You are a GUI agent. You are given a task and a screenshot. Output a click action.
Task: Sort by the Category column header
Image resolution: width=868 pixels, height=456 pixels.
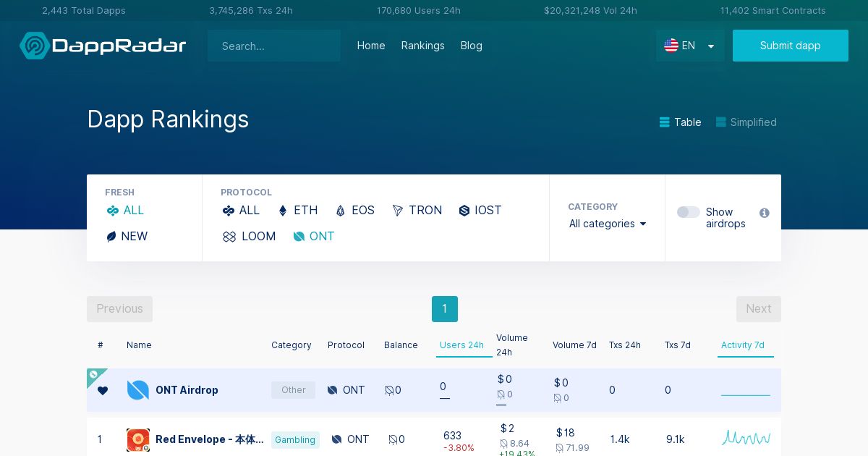tap(292, 345)
